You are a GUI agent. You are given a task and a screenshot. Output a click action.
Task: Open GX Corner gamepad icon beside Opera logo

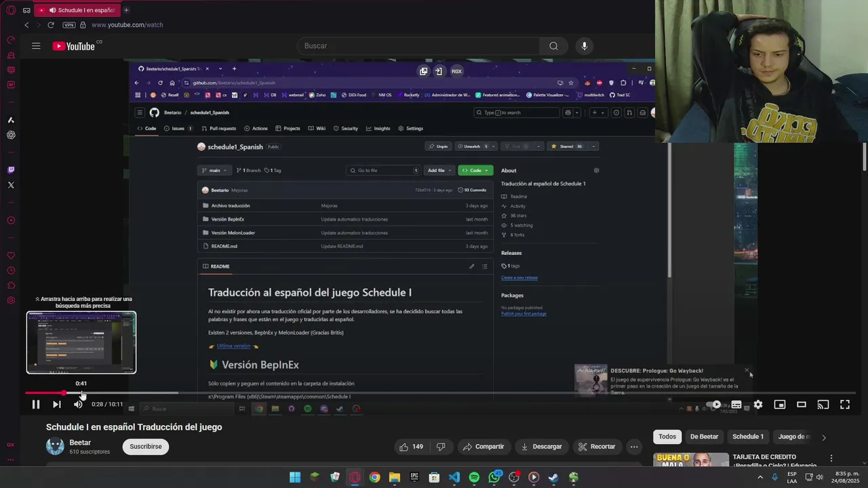[x=26, y=10]
